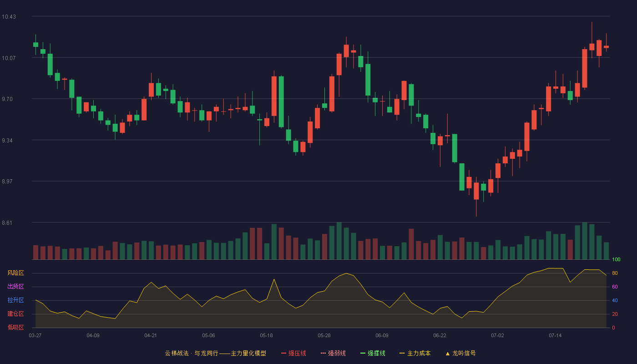Click the 03-27 date label

coord(35,335)
